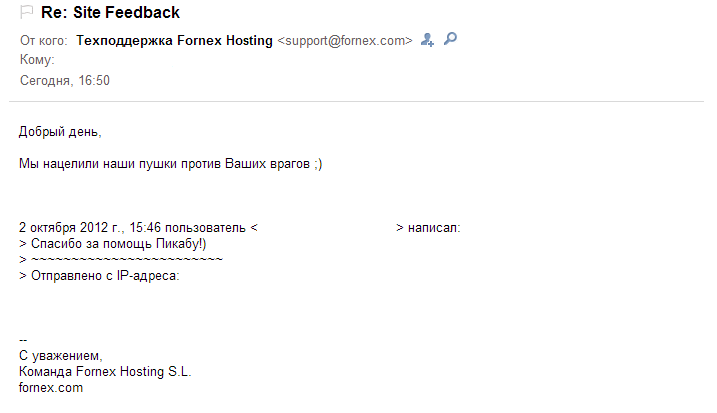Viewport: 717px width, 413px height.
Task: Click the signature line С уважением
Action: click(x=61, y=356)
